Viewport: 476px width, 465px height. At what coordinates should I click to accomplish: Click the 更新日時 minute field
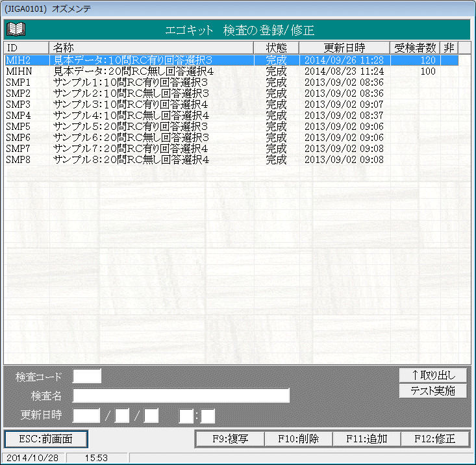(x=208, y=416)
